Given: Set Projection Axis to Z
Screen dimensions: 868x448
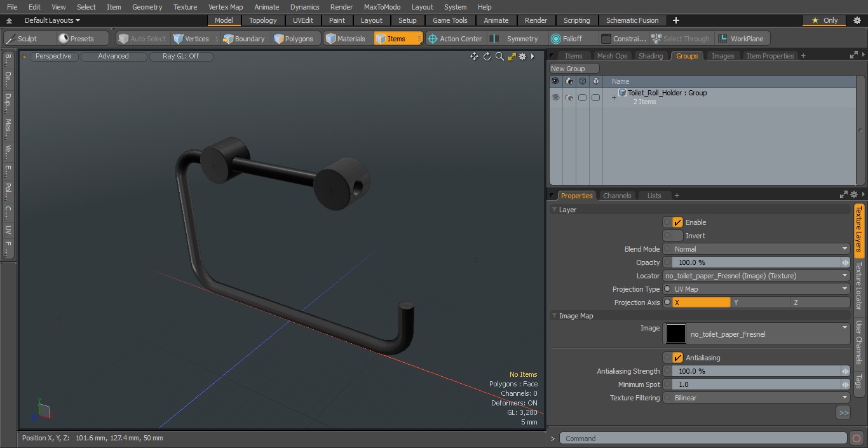Looking at the screenshot, I should coord(820,302).
